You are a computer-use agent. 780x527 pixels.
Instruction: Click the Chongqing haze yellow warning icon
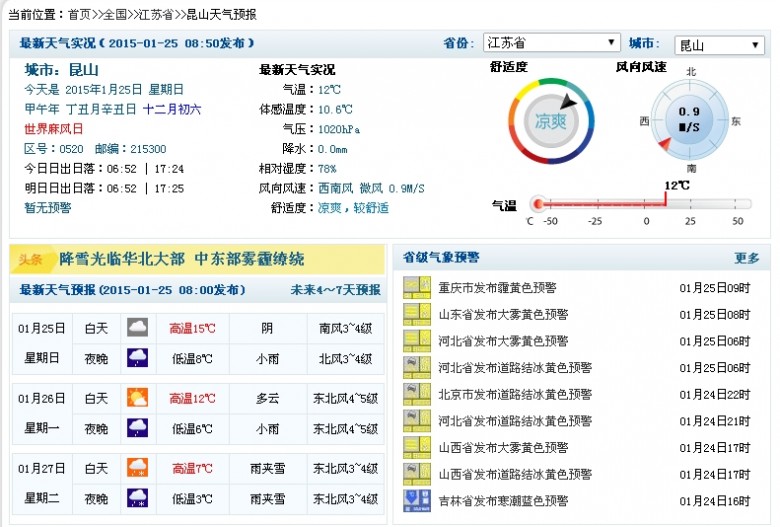click(x=416, y=288)
